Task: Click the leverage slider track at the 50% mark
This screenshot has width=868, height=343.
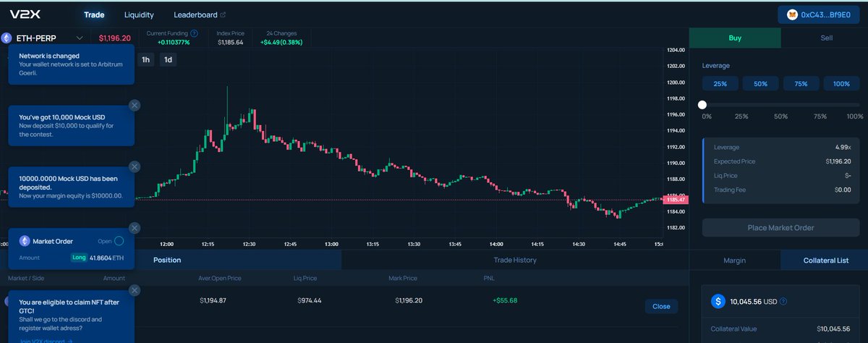Action: (x=781, y=105)
